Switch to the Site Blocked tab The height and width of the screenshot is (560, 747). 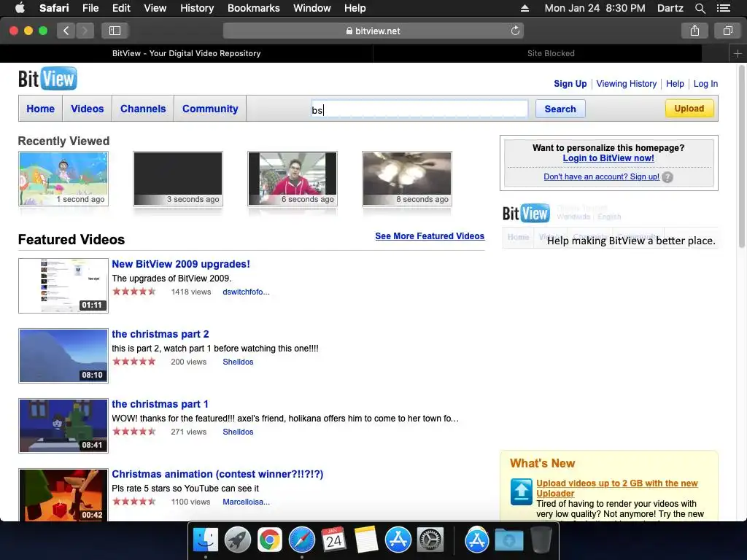tap(551, 53)
